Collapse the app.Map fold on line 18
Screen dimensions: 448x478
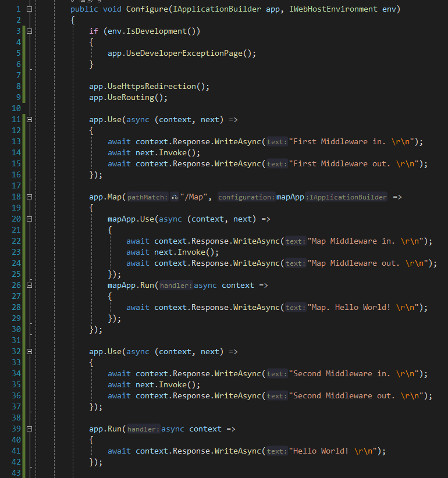(29, 197)
